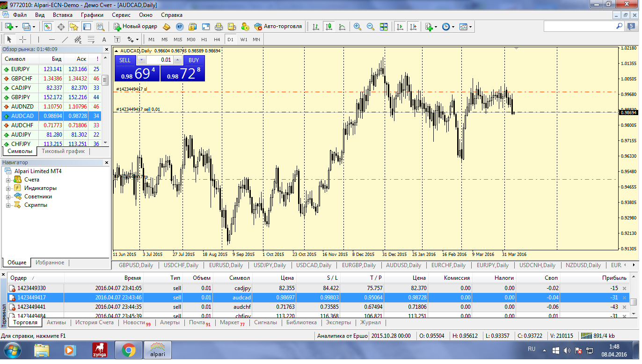Switch to the История Счета tab
Image resolution: width=642 pixels, height=364 pixels.
[x=95, y=322]
